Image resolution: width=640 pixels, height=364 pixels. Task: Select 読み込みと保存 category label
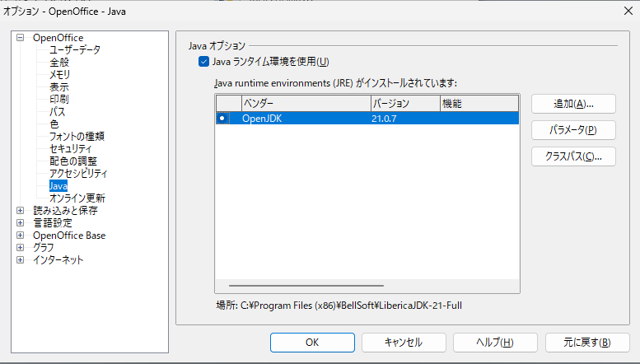[65, 211]
